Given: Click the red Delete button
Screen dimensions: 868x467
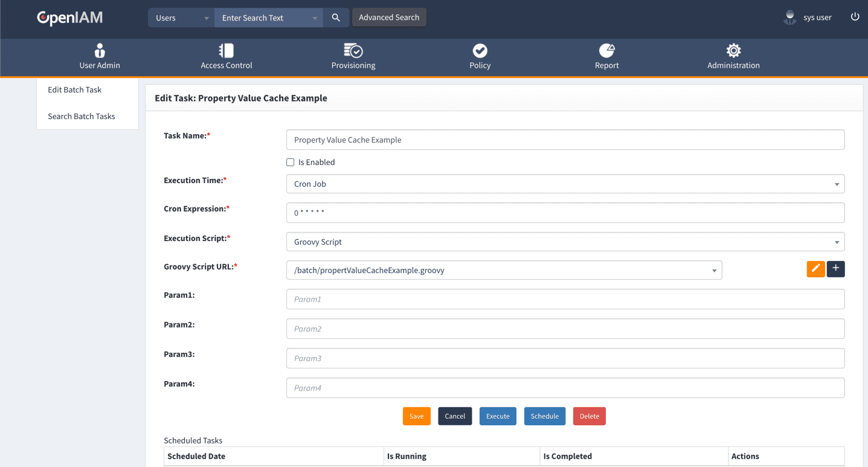Looking at the screenshot, I should click(x=590, y=416).
